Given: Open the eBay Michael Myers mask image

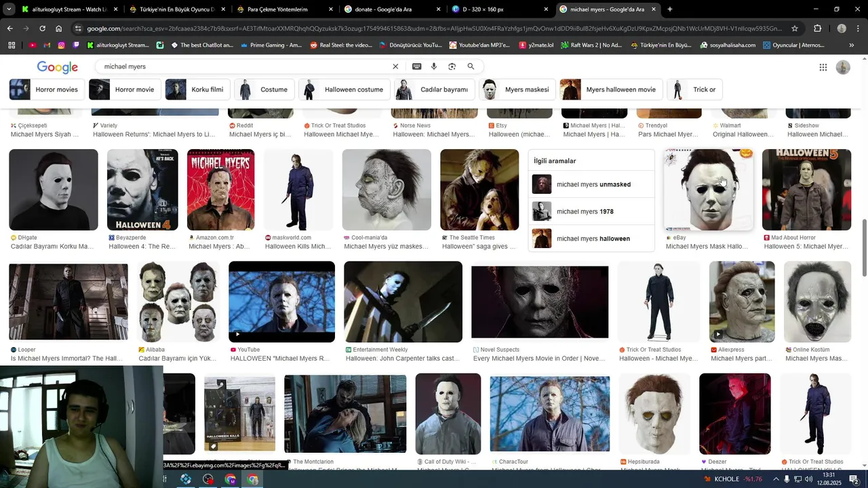Looking at the screenshot, I should (709, 190).
